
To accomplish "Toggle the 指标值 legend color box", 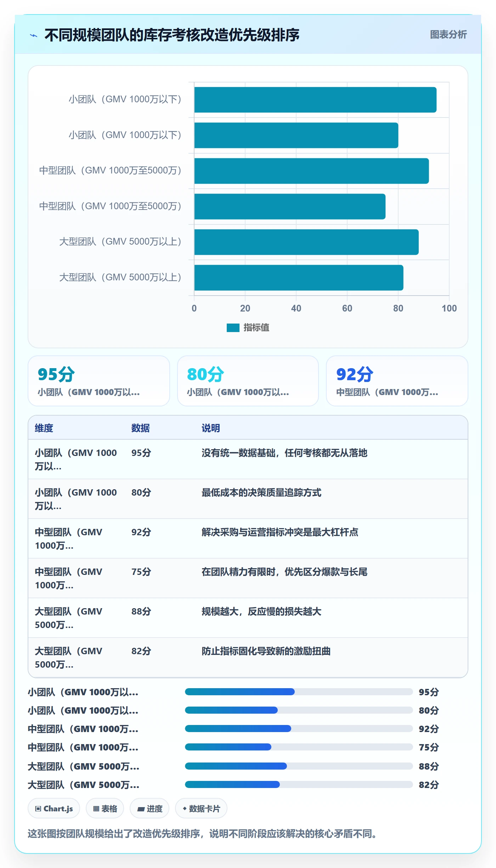I will 233,328.
